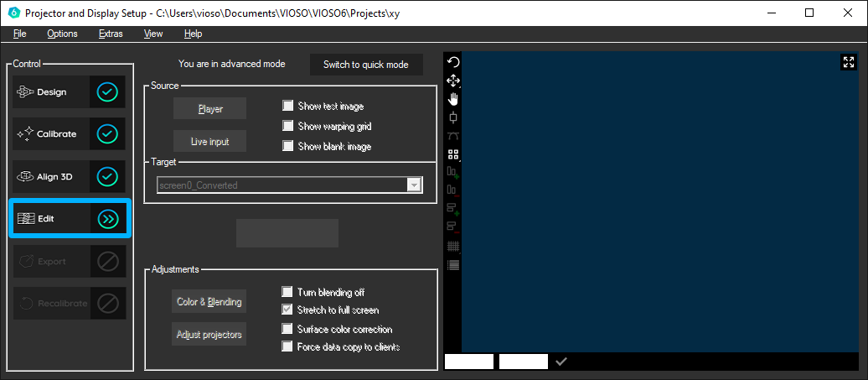Click the add row icon with green plus
The image size is (868, 380).
[x=452, y=210]
